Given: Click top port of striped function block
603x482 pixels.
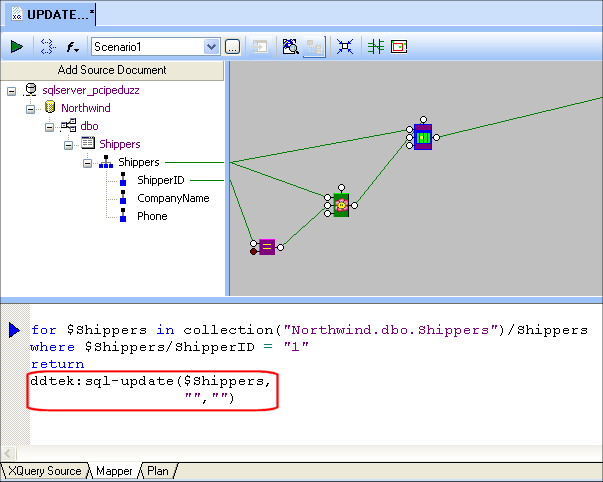Looking at the screenshot, I should 423,120.
